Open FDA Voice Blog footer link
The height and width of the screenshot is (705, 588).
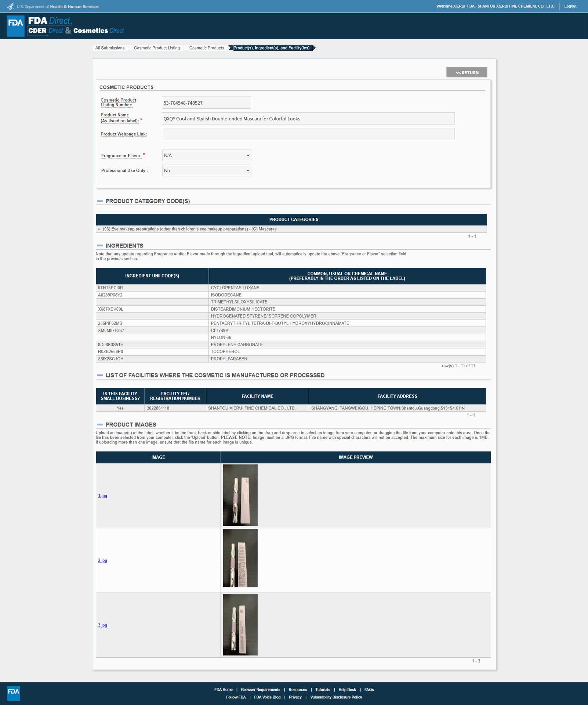[267, 697]
